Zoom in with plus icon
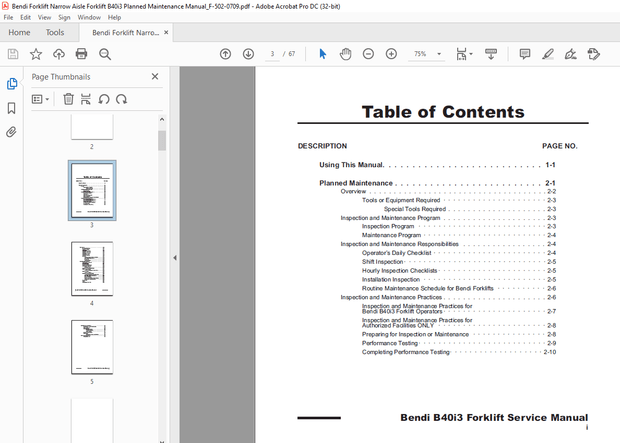 (391, 54)
